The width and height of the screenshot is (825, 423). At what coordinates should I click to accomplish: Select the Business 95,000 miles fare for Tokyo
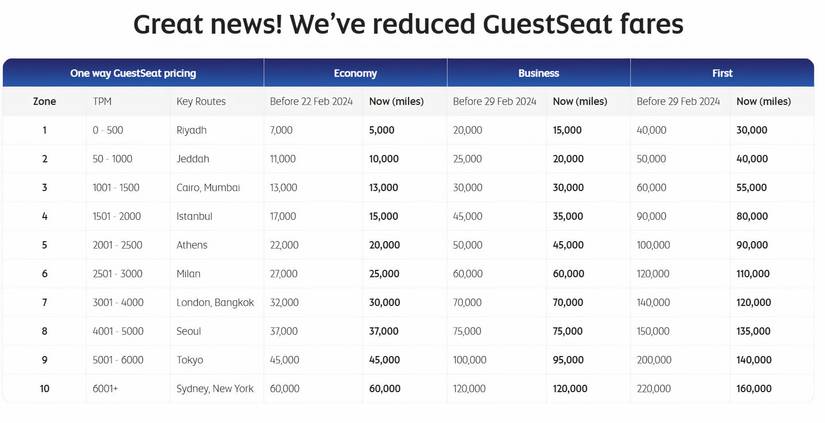pyautogui.click(x=568, y=360)
